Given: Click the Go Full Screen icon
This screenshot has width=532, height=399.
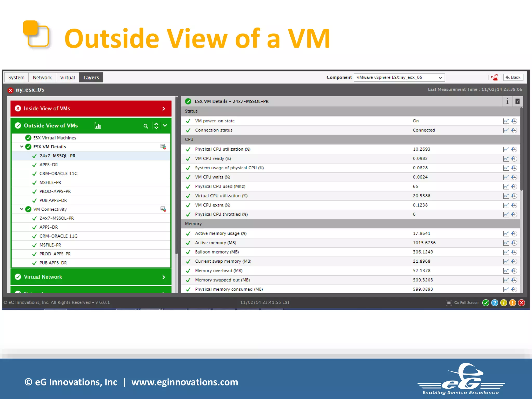Looking at the screenshot, I should (449, 303).
